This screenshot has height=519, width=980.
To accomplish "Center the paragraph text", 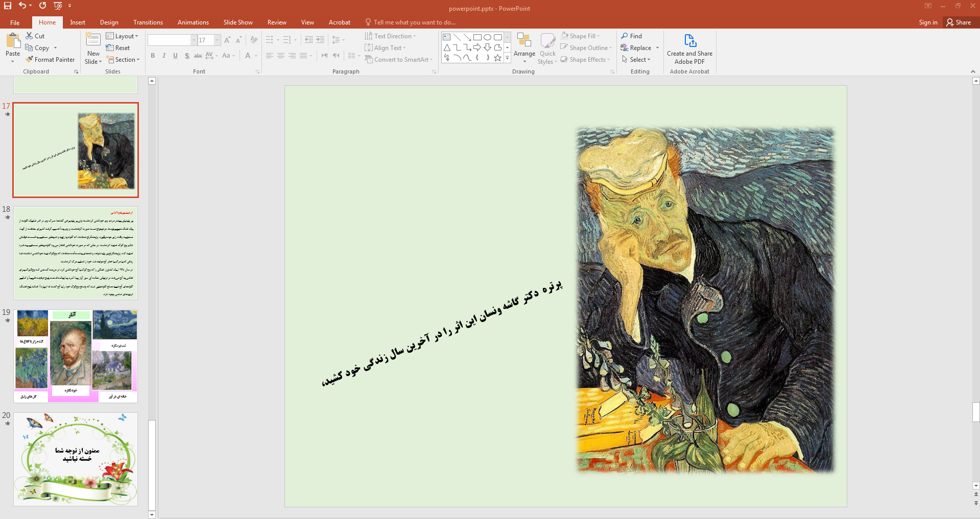I will 281,56.
